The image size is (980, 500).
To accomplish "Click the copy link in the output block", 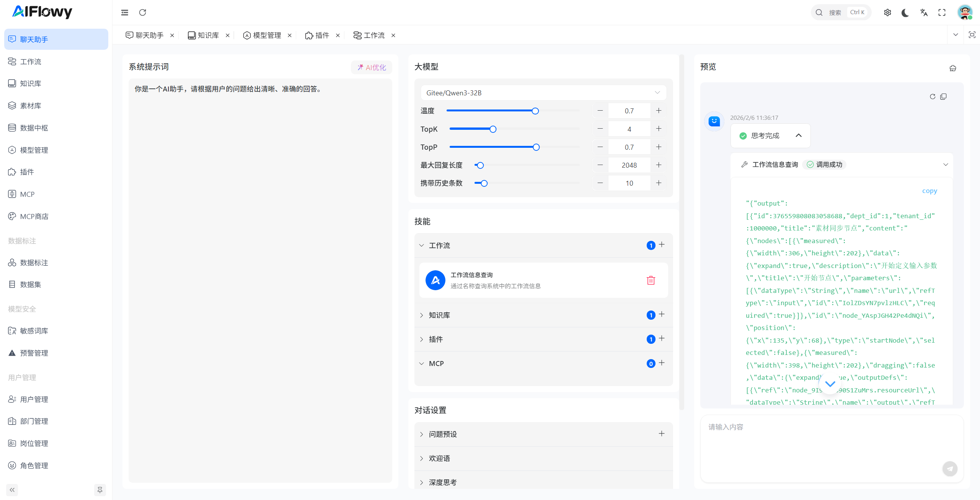I will (930, 190).
